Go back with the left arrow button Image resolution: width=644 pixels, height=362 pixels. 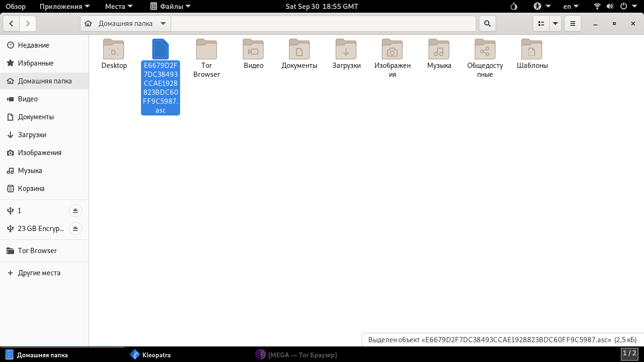11,24
